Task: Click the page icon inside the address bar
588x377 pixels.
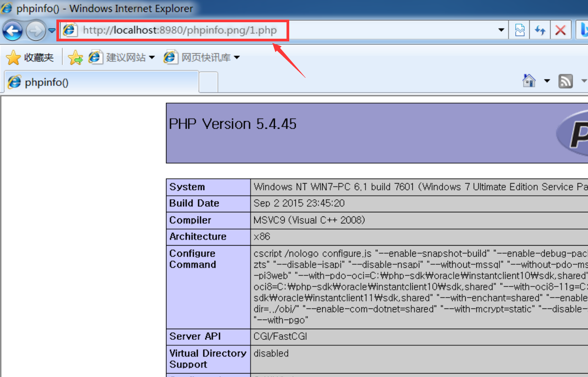Action: pyautogui.click(x=70, y=30)
